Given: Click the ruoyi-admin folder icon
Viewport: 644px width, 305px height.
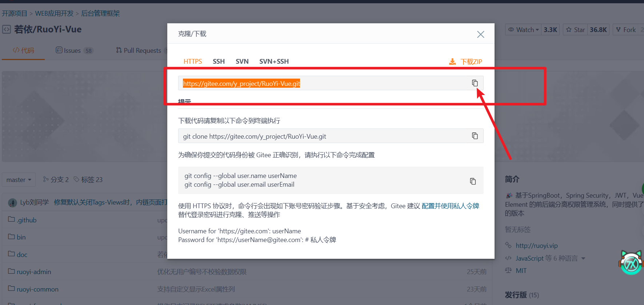Looking at the screenshot, I should [x=11, y=271].
